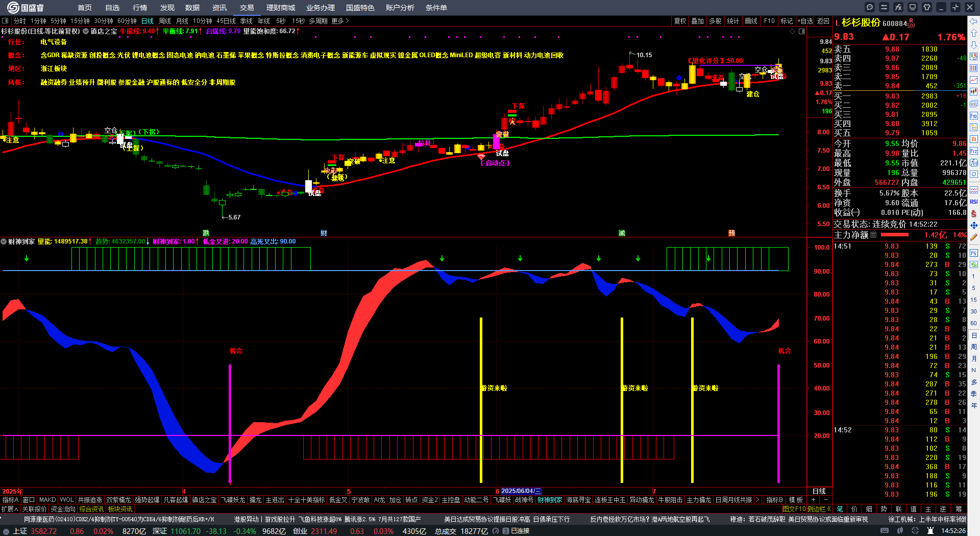Expand more indicator tabs with the > arrow
Image resolution: width=980 pixels, height=536 pixels.
[757, 500]
